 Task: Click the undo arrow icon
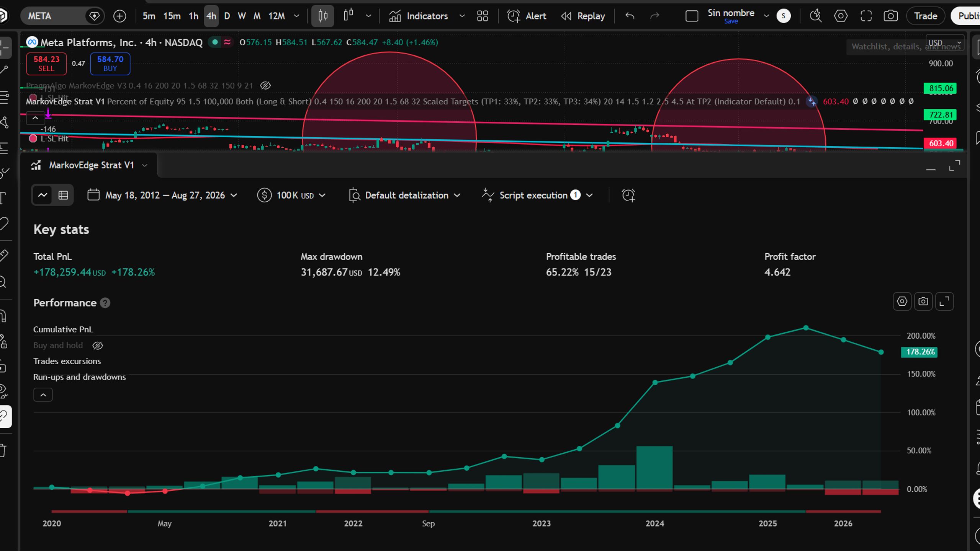coord(630,16)
